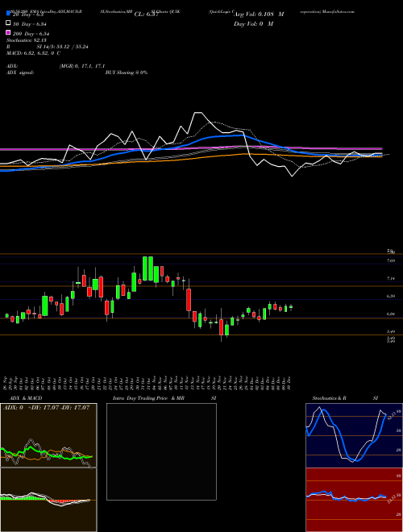Open the red RSI chart panel

354,500
